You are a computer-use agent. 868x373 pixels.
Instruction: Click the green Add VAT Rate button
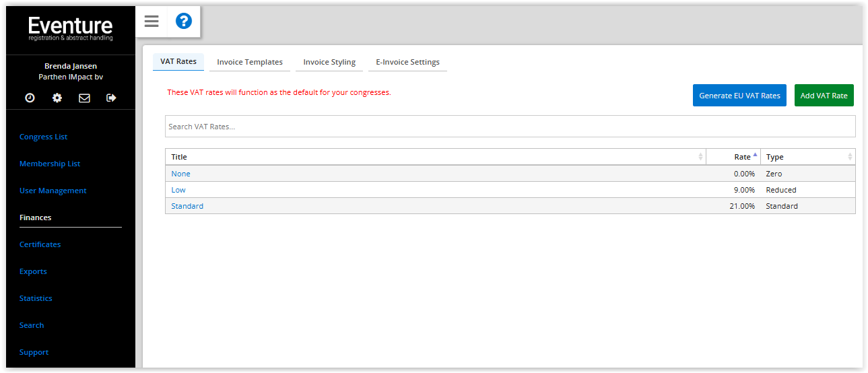tap(824, 96)
